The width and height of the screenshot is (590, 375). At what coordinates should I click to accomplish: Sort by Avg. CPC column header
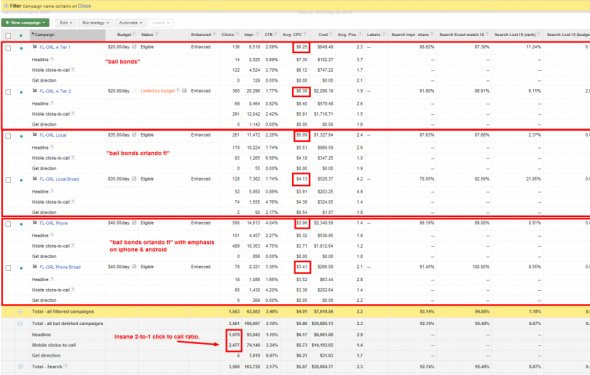(x=292, y=35)
